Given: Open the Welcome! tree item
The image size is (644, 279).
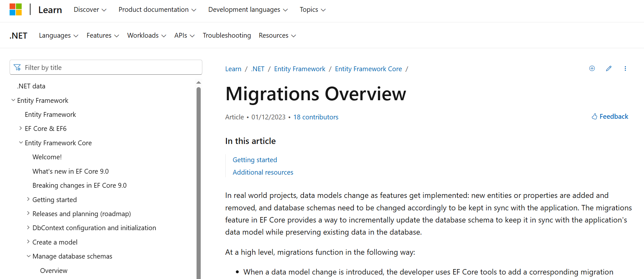Looking at the screenshot, I should 47,157.
